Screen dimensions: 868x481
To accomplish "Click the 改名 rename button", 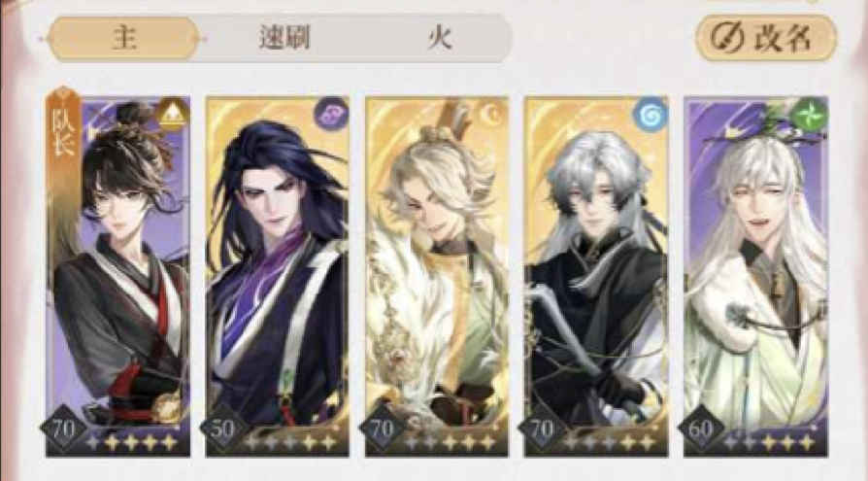I will coord(766,38).
